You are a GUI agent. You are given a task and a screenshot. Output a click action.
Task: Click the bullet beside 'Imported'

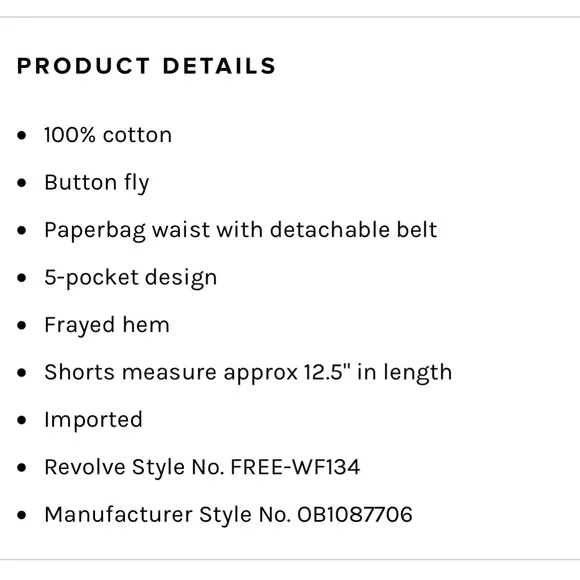(x=22, y=420)
